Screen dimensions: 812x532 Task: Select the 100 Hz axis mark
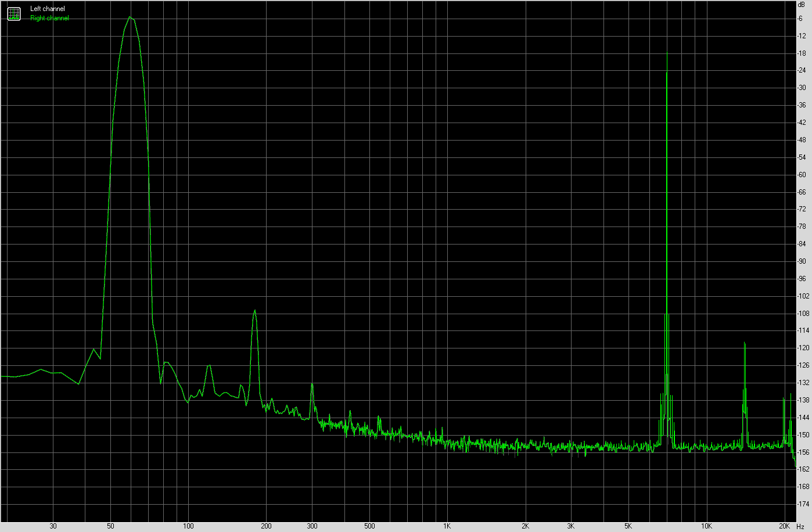coord(187,525)
